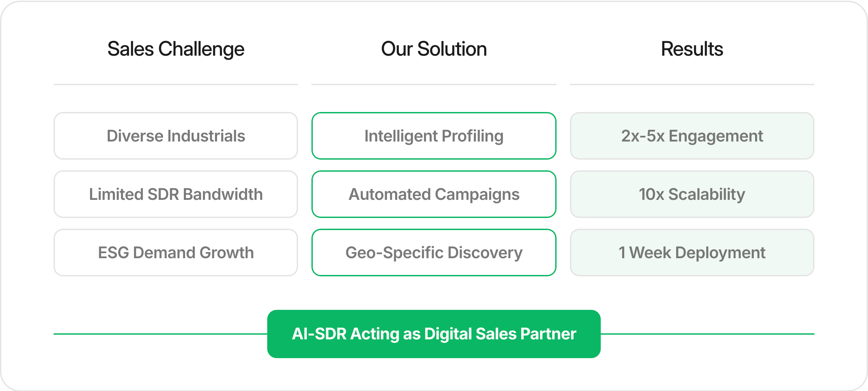This screenshot has width=868, height=391.
Task: Click the divider line under Sales Challenge
Action: [175, 85]
